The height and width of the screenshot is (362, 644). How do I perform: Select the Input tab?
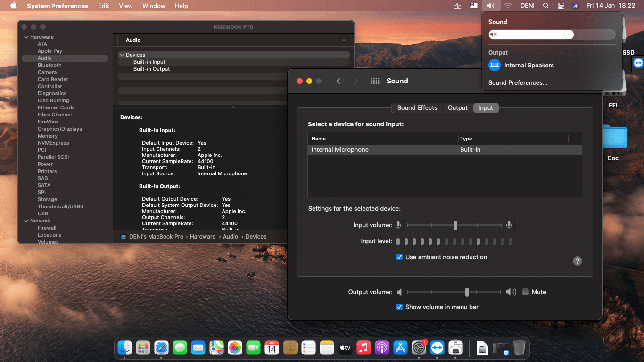486,108
